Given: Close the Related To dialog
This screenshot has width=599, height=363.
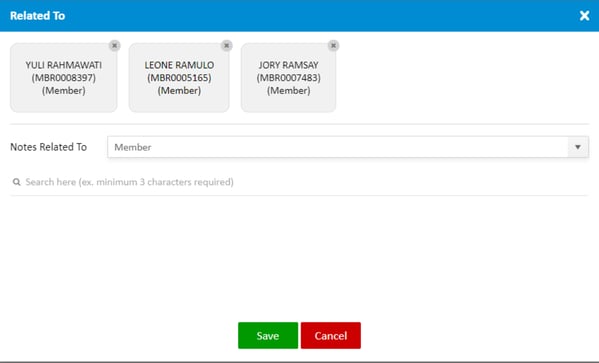Looking at the screenshot, I should pos(584,16).
